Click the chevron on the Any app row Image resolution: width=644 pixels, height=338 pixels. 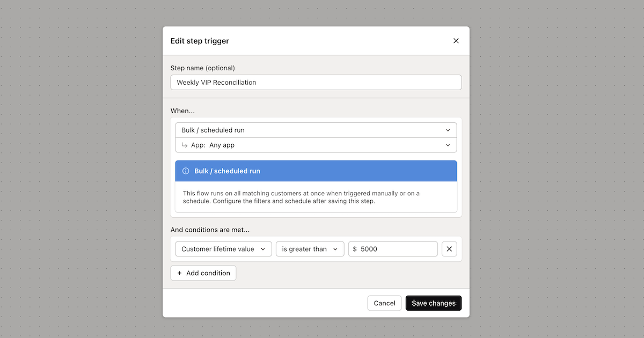[448, 145]
